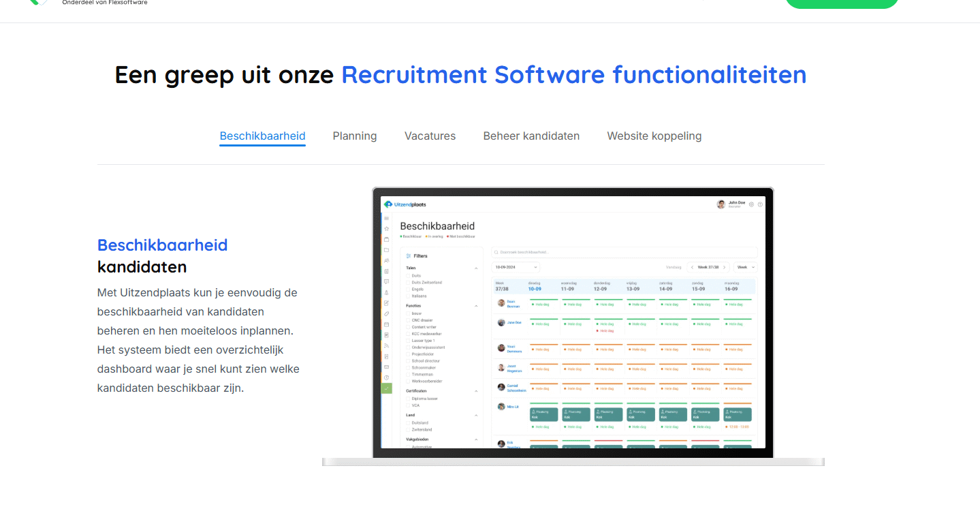Click the Uitzendplaats logo in the app header
980x511 pixels.
[405, 204]
